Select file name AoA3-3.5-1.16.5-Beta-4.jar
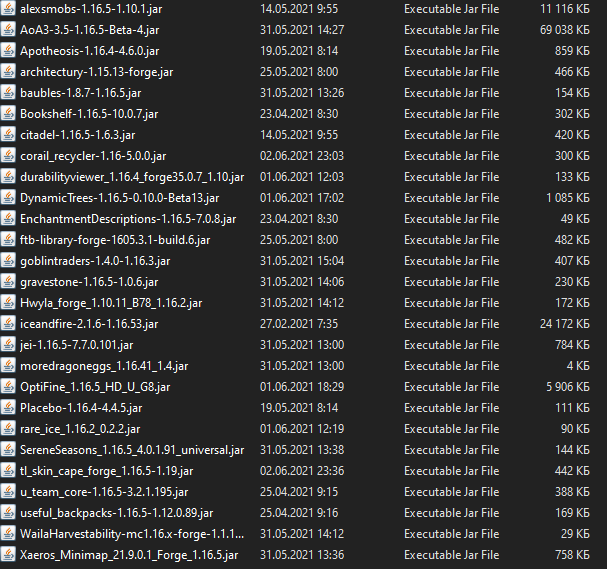 click(x=89, y=30)
